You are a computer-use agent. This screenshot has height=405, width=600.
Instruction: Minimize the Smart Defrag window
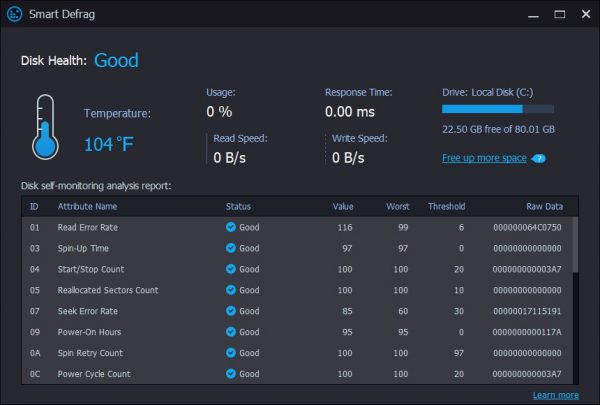click(x=533, y=15)
